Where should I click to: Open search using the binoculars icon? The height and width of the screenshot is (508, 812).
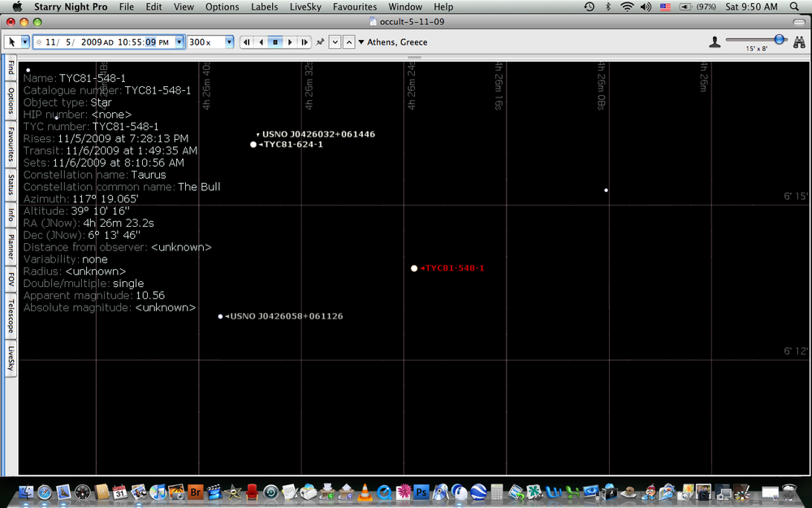coord(801,41)
